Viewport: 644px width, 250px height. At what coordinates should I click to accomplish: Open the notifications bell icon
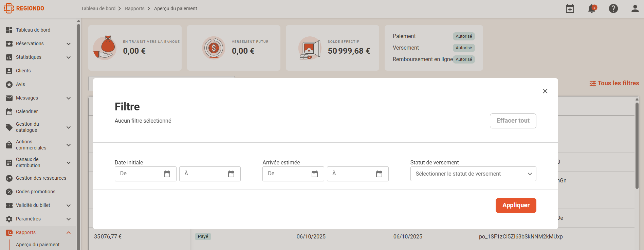click(x=592, y=8)
